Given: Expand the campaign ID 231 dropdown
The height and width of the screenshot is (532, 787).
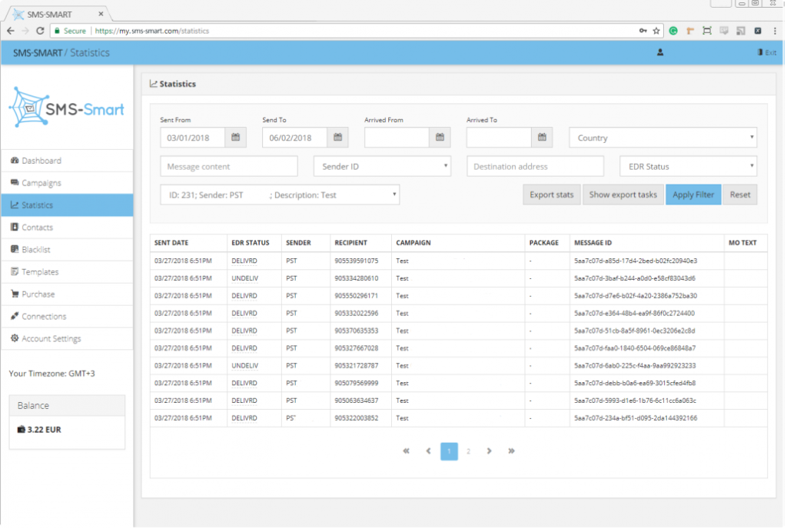Looking at the screenshot, I should tap(280, 195).
